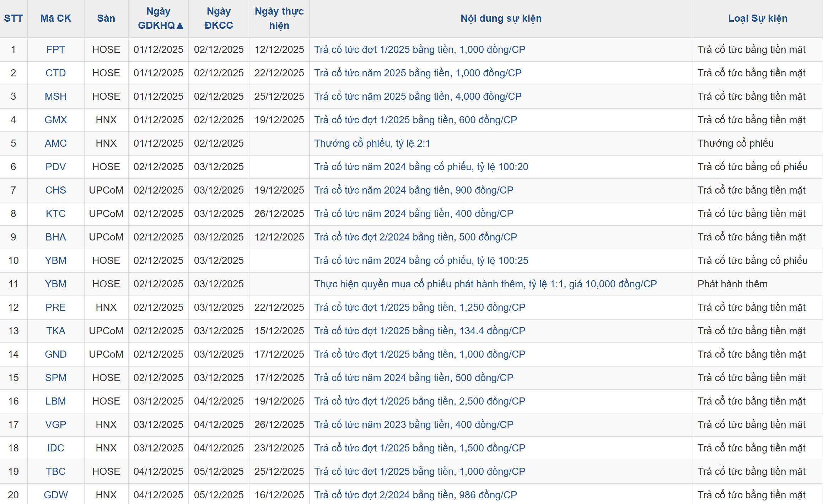The height and width of the screenshot is (504, 823).
Task: Open YBM rights issue 1:1 event link
Action: pos(485,284)
